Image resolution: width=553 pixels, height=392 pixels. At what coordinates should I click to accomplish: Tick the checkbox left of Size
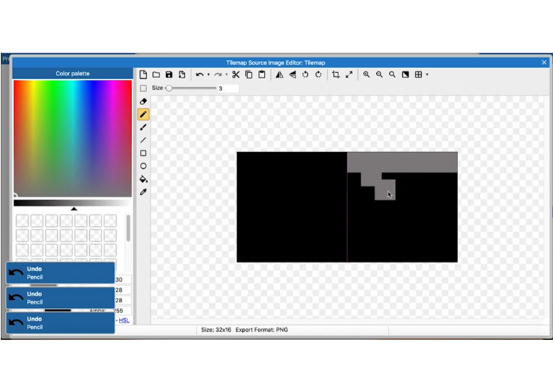click(144, 88)
